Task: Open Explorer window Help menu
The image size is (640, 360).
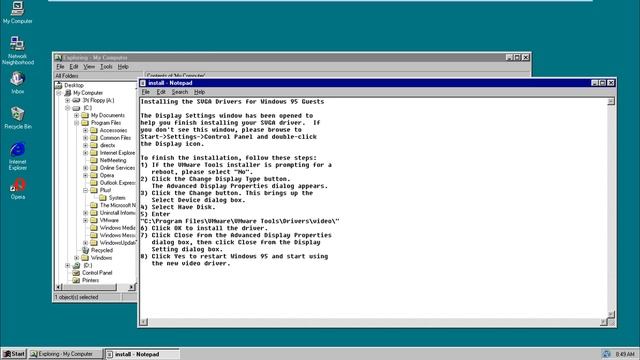Action: click(x=123, y=67)
